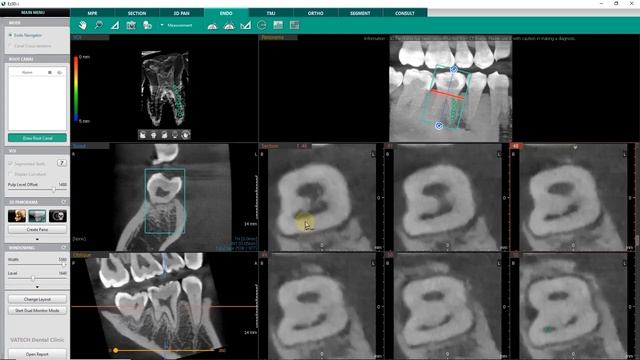The width and height of the screenshot is (640, 360).
Task: Select Endo Navigator mode
Action: 25,36
